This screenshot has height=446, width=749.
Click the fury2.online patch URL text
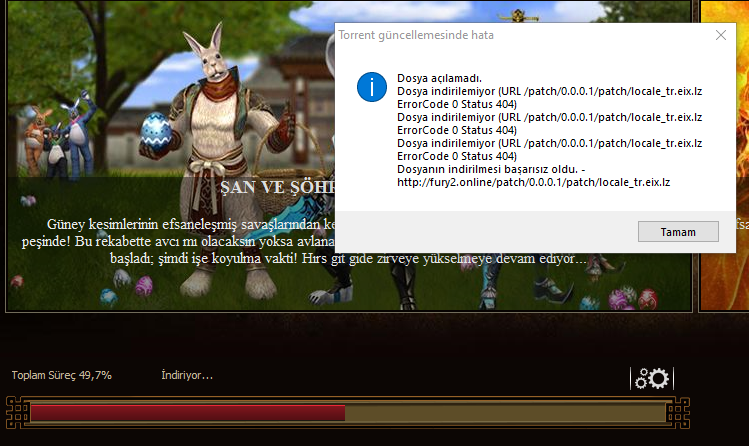coord(534,182)
